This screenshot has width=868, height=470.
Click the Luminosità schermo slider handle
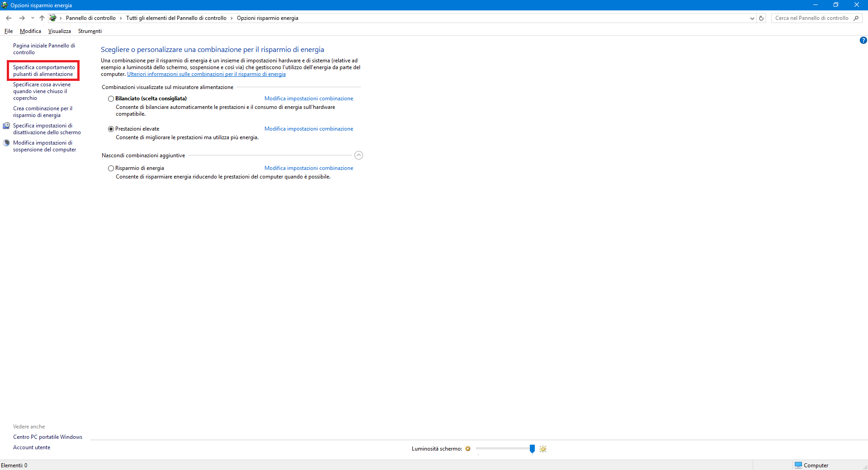click(x=532, y=448)
